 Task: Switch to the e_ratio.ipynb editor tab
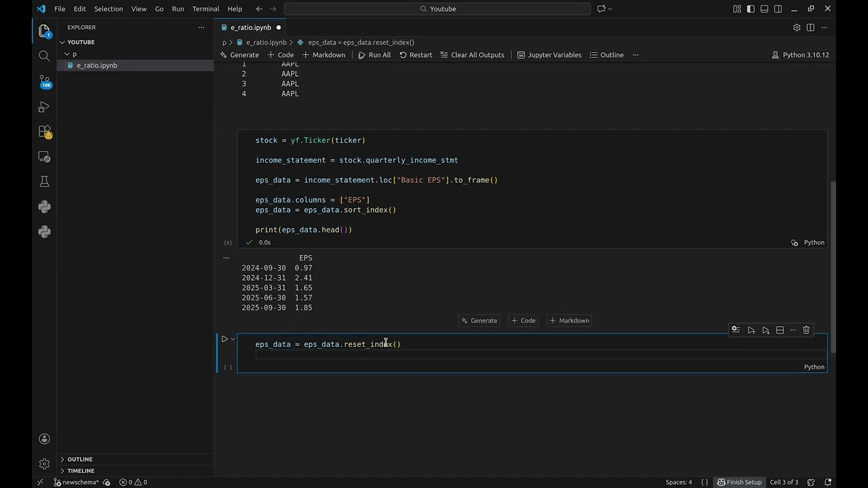251,27
